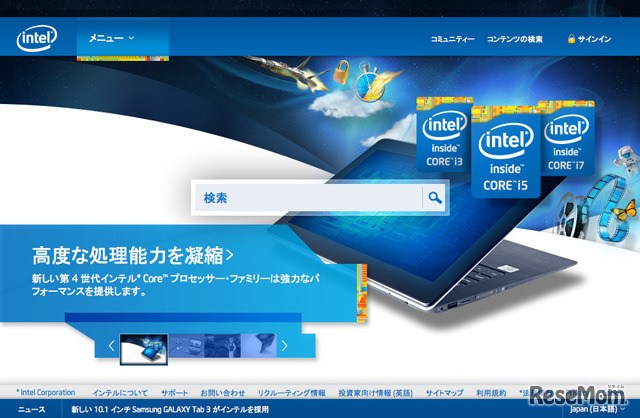Image resolution: width=640 pixels, height=418 pixels.
Task: Select the Intel Core i5 badge
Action: [x=506, y=152]
